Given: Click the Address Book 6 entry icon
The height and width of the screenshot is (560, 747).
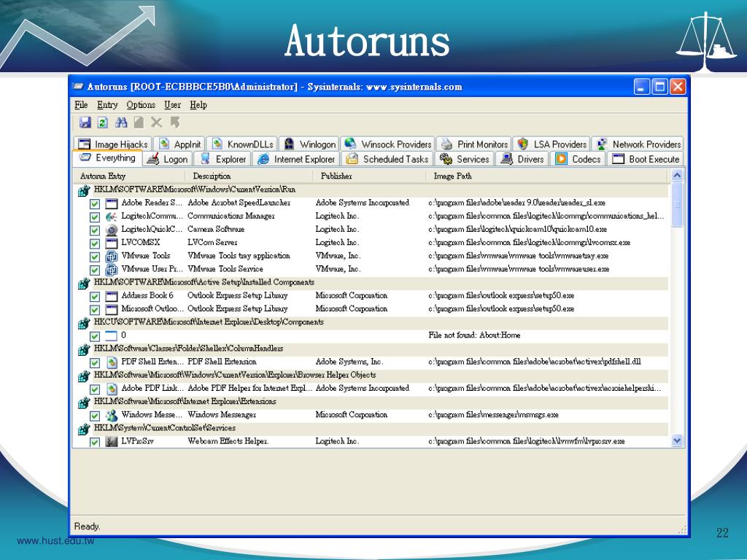Looking at the screenshot, I should click(112, 297).
